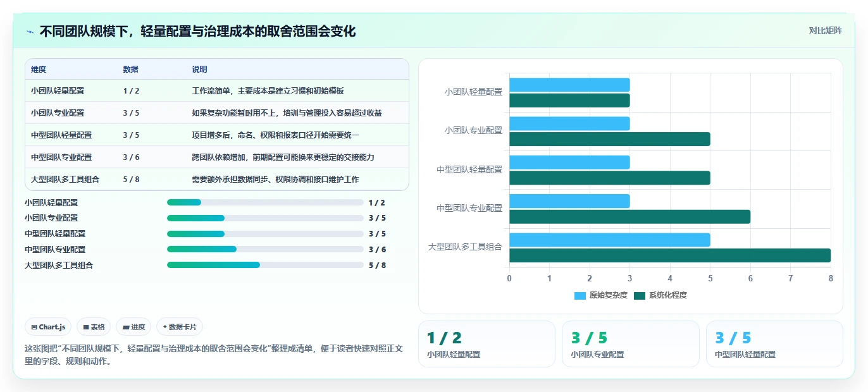Click the main title 不同团队规模下
868x392 pixels.
click(197, 31)
